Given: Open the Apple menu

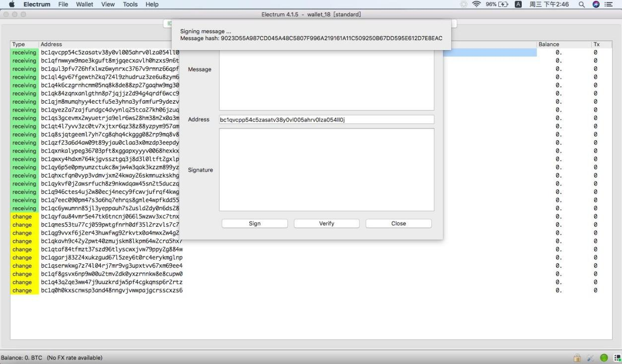Looking at the screenshot, I should [x=11, y=4].
